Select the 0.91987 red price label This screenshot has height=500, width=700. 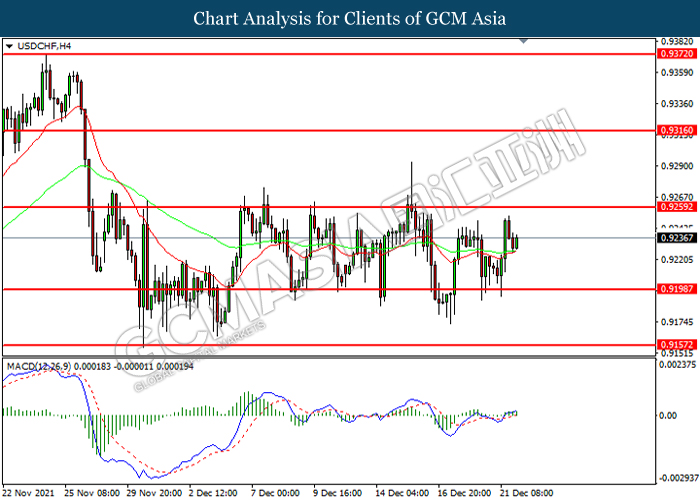coord(676,289)
